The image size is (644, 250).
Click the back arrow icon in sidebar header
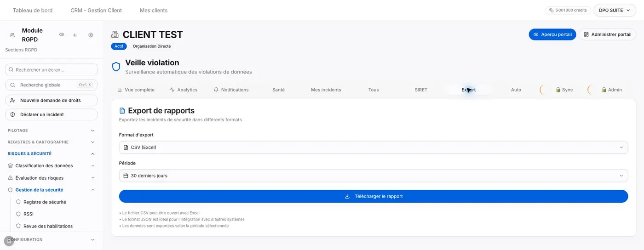point(75,35)
